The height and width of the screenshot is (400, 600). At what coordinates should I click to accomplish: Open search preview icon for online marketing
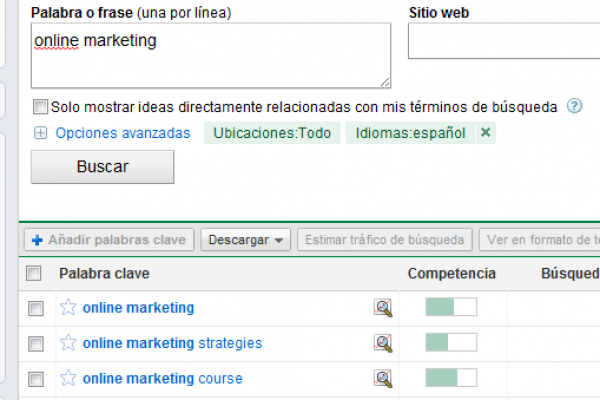(x=382, y=308)
